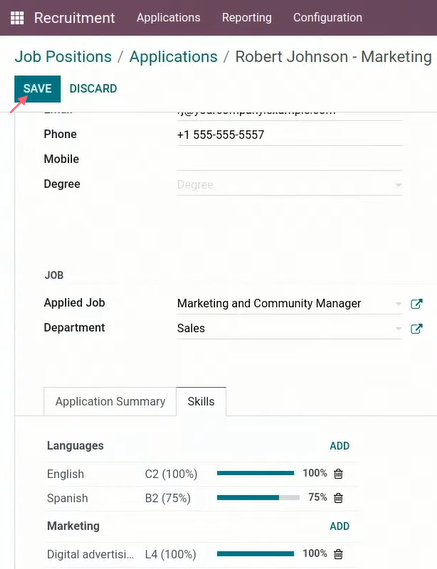
Task: Delete the Spanish language skill
Action: (x=338, y=498)
